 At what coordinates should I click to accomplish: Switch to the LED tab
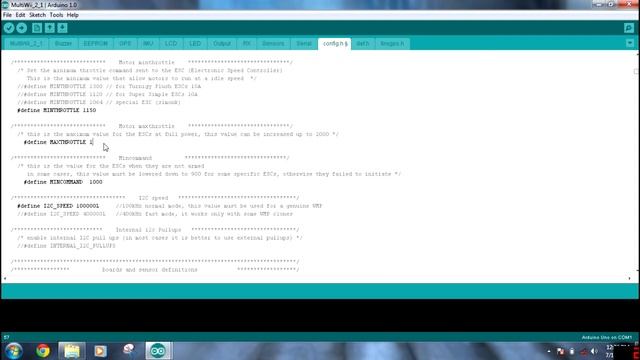click(x=195, y=44)
